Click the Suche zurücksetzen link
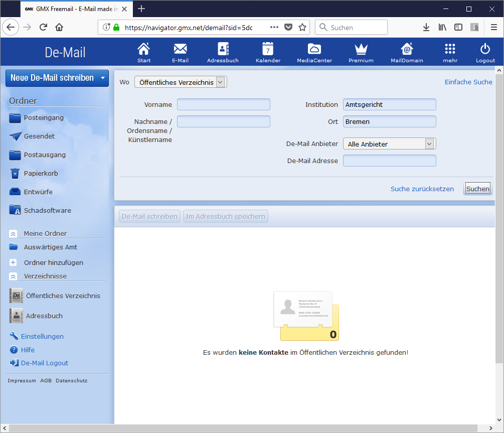Image resolution: width=504 pixels, height=433 pixels. [422, 189]
